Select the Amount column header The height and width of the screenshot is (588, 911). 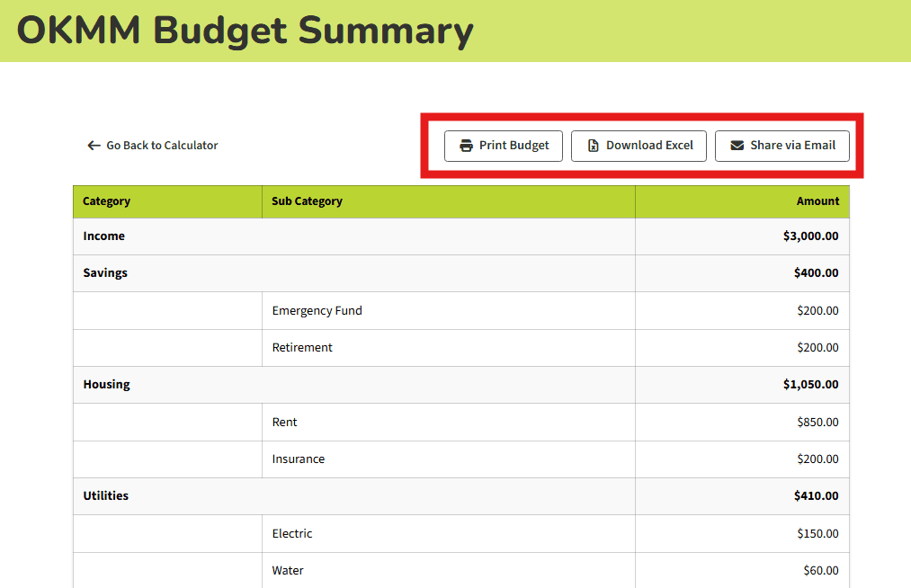(817, 200)
